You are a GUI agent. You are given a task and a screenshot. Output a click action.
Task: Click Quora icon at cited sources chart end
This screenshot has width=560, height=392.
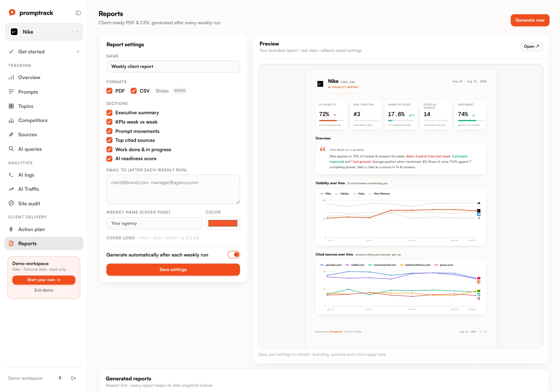coord(479,298)
